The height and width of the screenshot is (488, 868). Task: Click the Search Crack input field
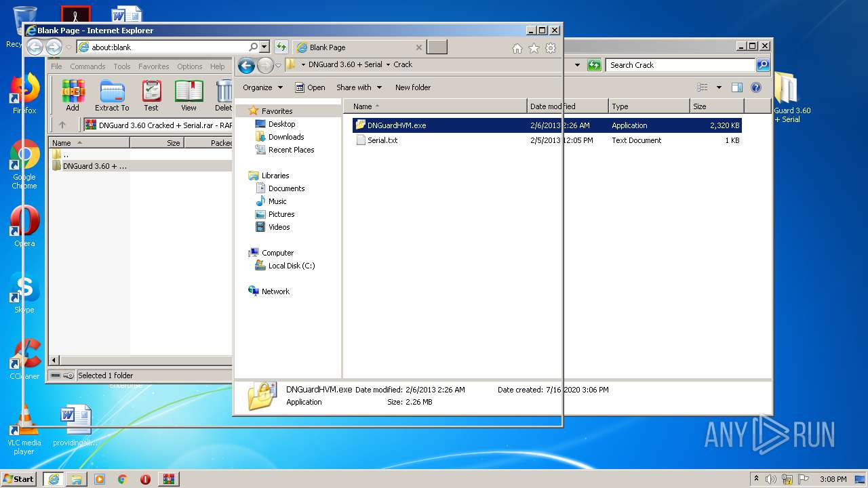(x=680, y=65)
